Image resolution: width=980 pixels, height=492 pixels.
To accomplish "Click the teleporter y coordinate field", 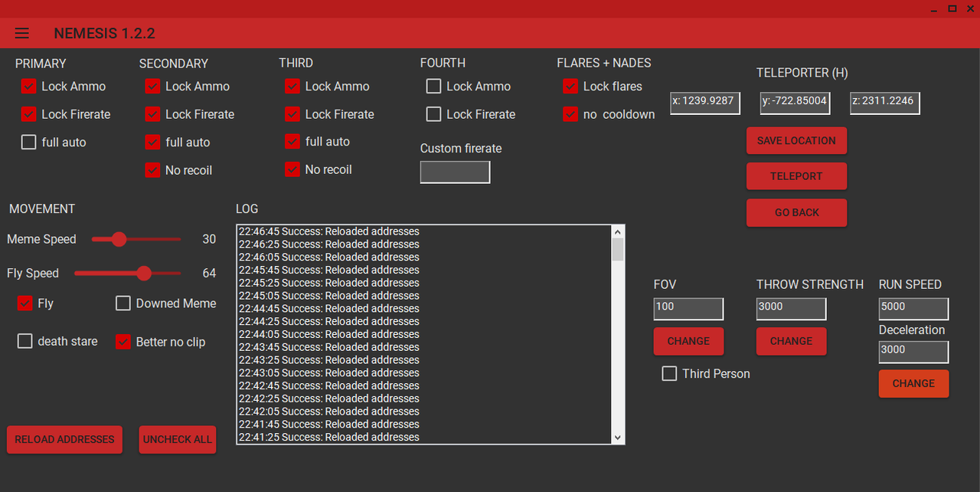I will click(x=795, y=103).
